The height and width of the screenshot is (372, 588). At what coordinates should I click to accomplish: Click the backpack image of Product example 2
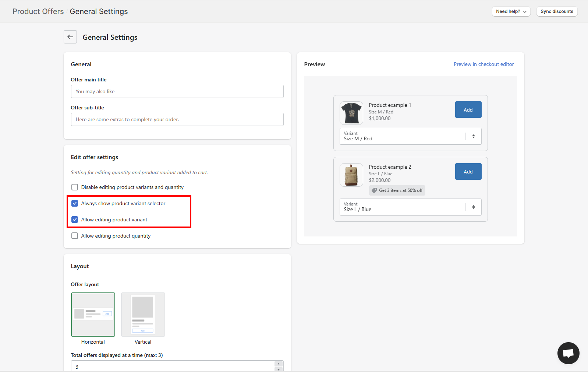(351, 175)
